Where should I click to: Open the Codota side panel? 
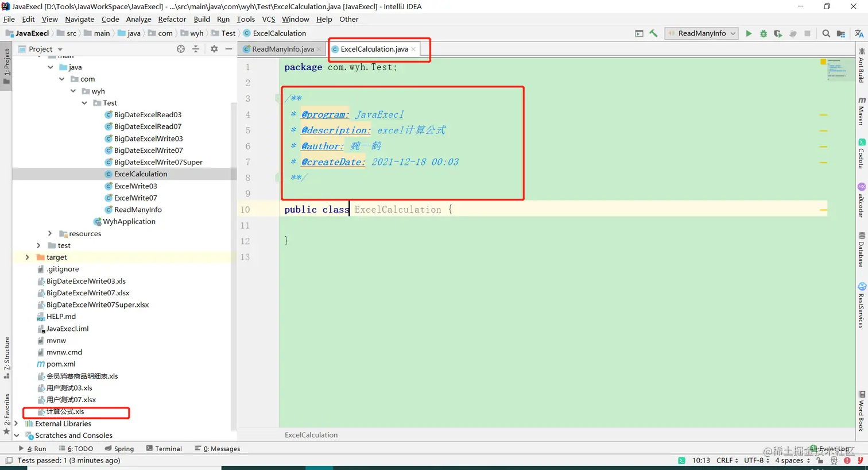(x=861, y=154)
